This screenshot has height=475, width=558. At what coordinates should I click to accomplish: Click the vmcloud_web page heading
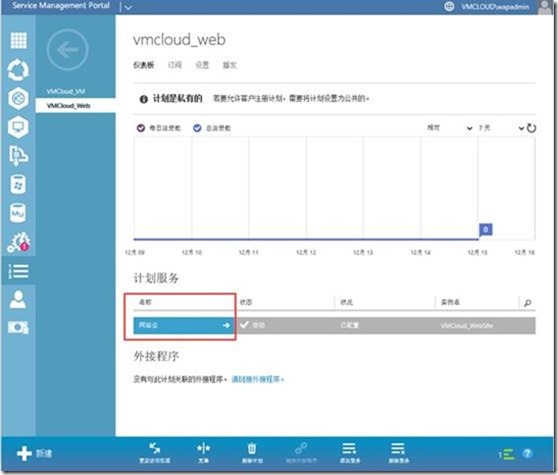[179, 40]
